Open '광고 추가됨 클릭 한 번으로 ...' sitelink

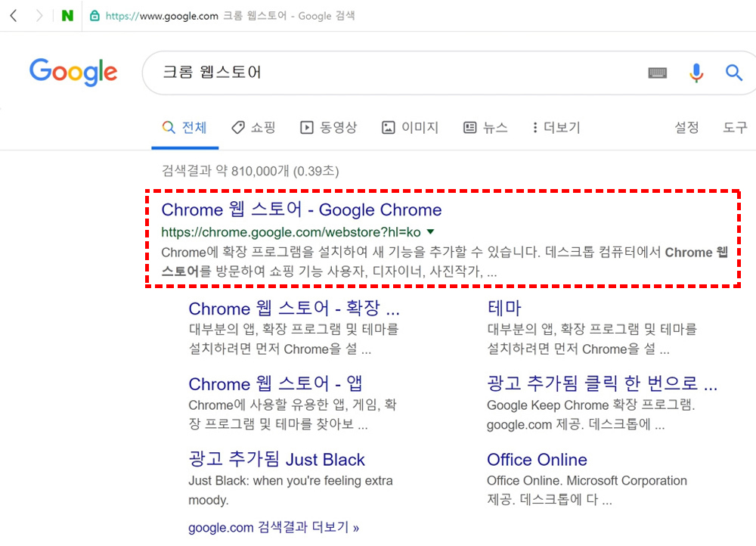click(x=603, y=383)
